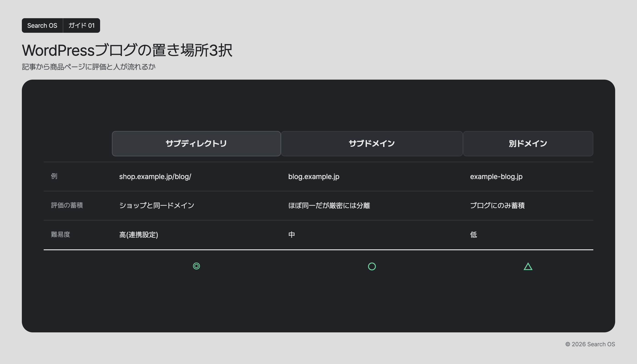Select the サブディレクトリ column header
The image size is (637, 364).
click(x=196, y=144)
